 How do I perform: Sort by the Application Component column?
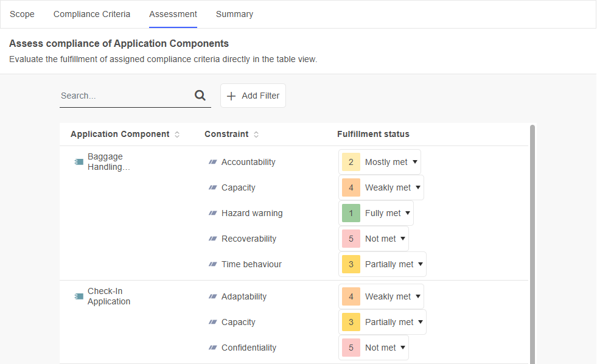pyautogui.click(x=177, y=135)
